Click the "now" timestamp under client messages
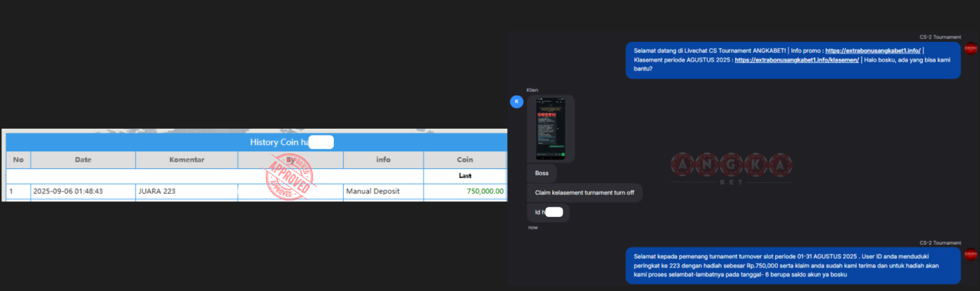980x291 pixels. (532, 227)
